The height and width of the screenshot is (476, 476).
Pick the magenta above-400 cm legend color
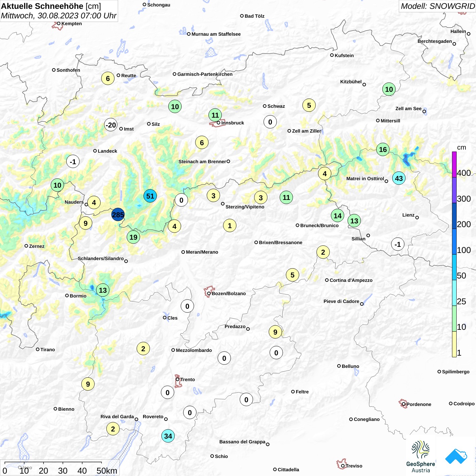[x=454, y=164]
